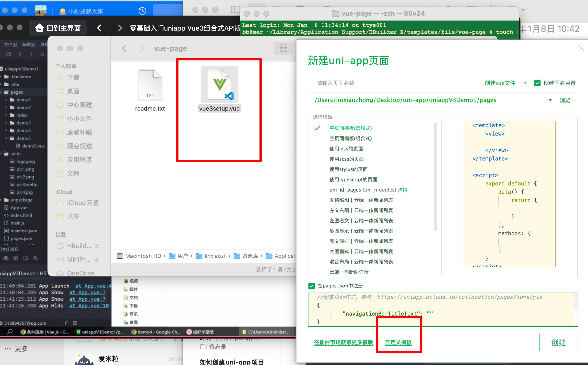
Task: Switch to demo4 - Google Chrome taskbar item
Action: 156,332
